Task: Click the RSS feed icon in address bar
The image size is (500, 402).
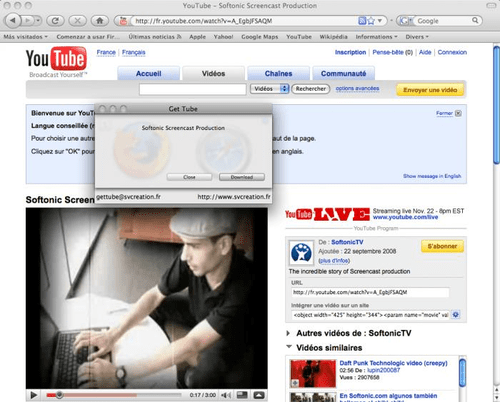Action: [x=362, y=21]
